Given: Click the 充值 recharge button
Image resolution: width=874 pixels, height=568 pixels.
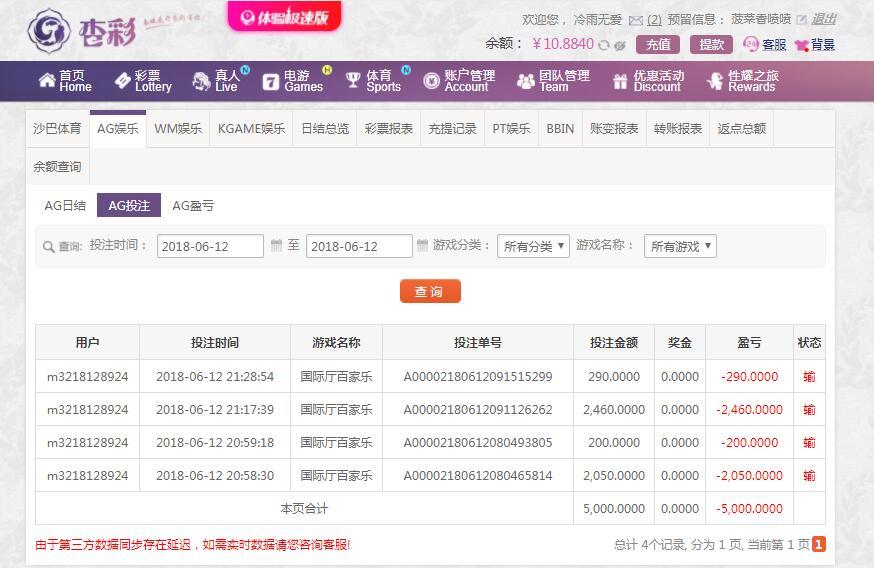Looking at the screenshot, I should (x=658, y=45).
